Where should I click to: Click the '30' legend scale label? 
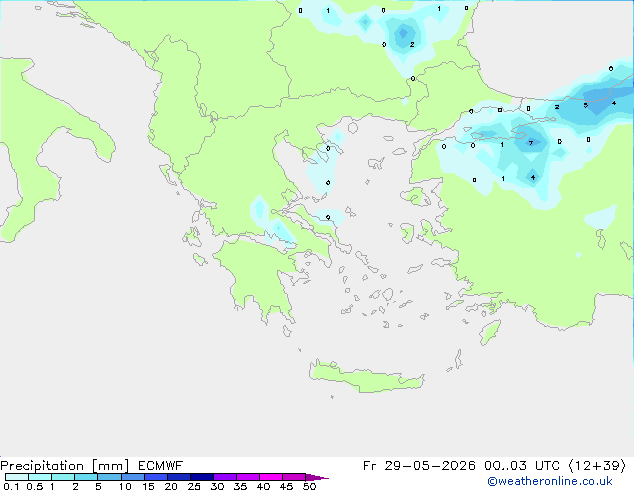tap(217, 486)
